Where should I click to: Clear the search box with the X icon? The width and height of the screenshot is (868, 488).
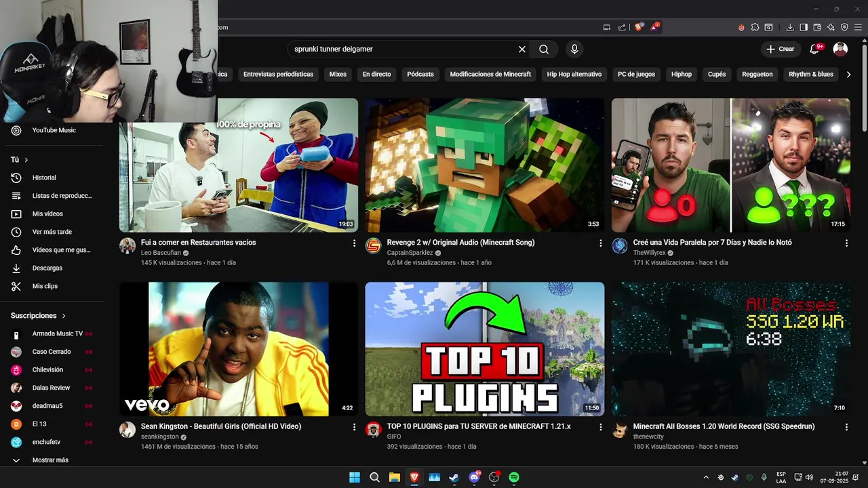522,49
